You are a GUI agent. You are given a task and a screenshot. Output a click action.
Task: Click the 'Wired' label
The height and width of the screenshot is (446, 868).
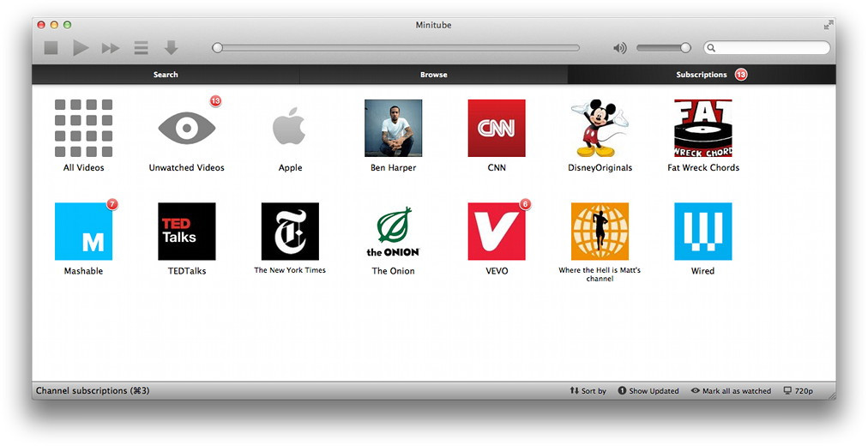(702, 271)
